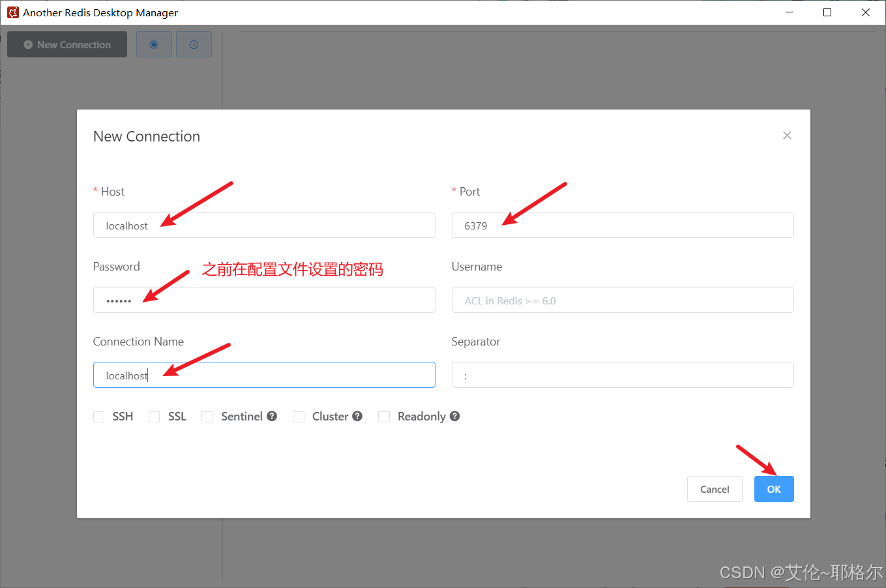Close the Another Redis Desktop Manager window
Image resolution: width=886 pixels, height=588 pixels.
[866, 12]
